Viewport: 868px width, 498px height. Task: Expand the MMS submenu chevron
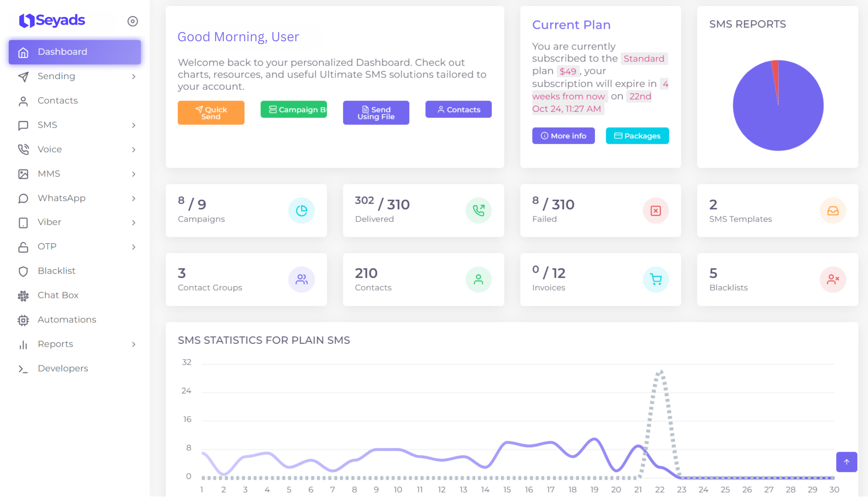[133, 174]
